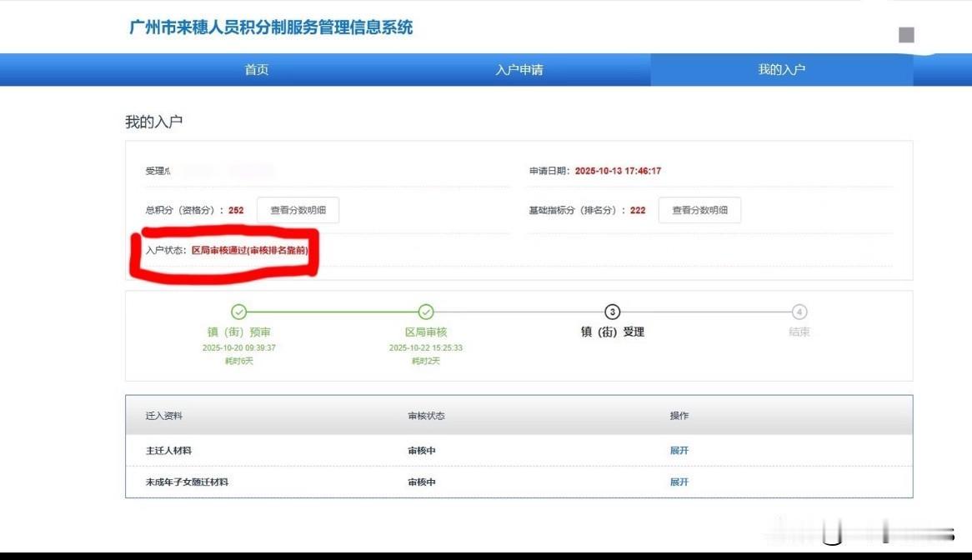Click the 区局审核通过(审核排名靠前) status text

(x=249, y=250)
